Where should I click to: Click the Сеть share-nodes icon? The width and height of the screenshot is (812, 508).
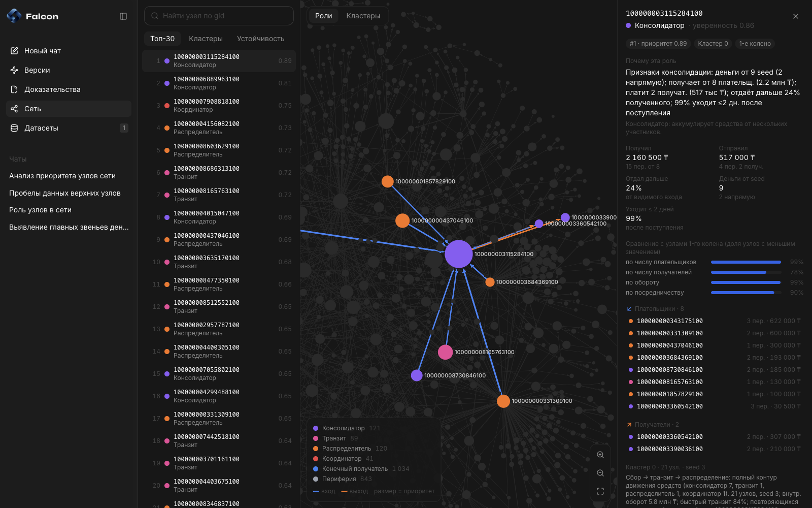pyautogui.click(x=14, y=109)
